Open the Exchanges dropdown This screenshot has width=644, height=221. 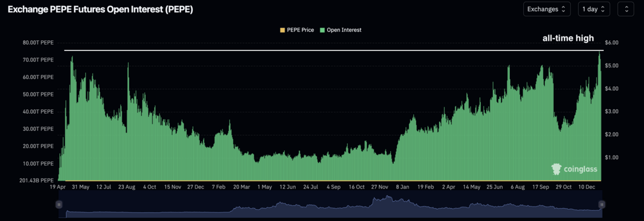click(546, 9)
